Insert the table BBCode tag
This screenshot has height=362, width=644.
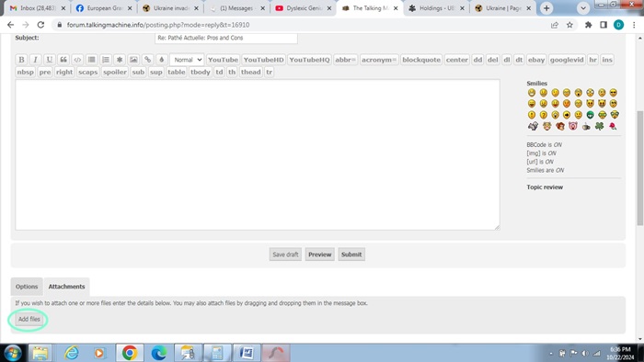177,73
